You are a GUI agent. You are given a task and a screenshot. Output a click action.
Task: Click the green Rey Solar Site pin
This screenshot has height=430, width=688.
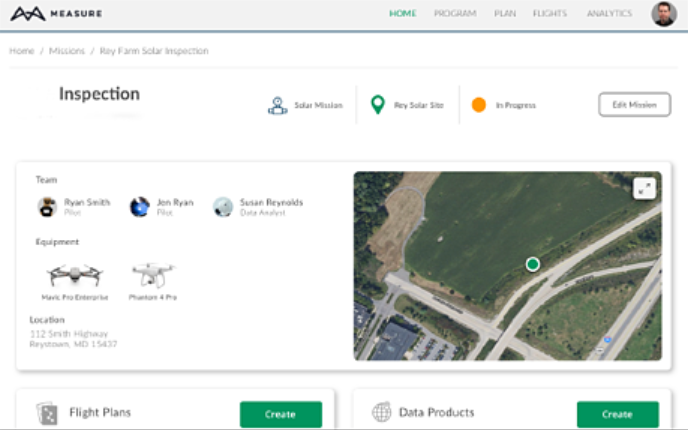pos(377,105)
